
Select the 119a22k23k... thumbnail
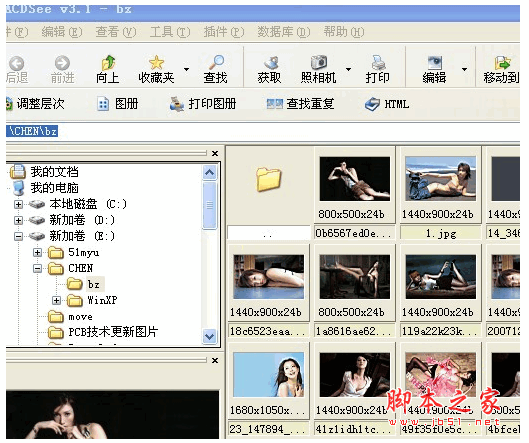[441, 277]
